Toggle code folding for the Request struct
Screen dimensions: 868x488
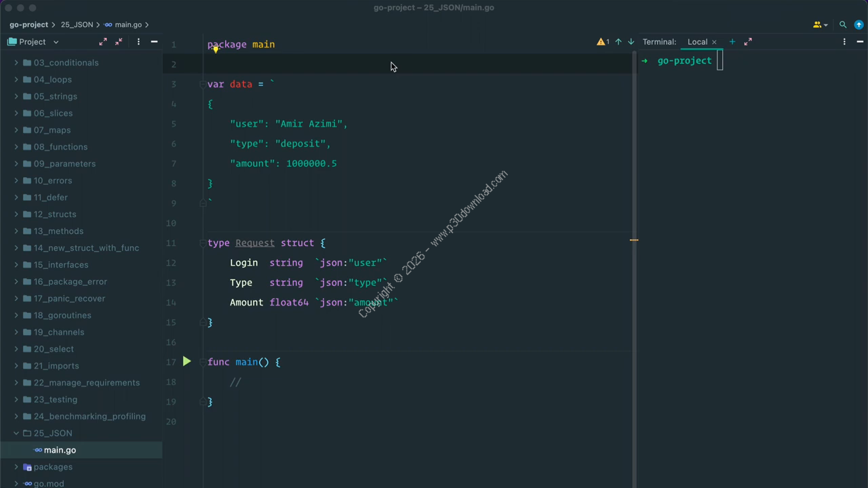tap(203, 243)
